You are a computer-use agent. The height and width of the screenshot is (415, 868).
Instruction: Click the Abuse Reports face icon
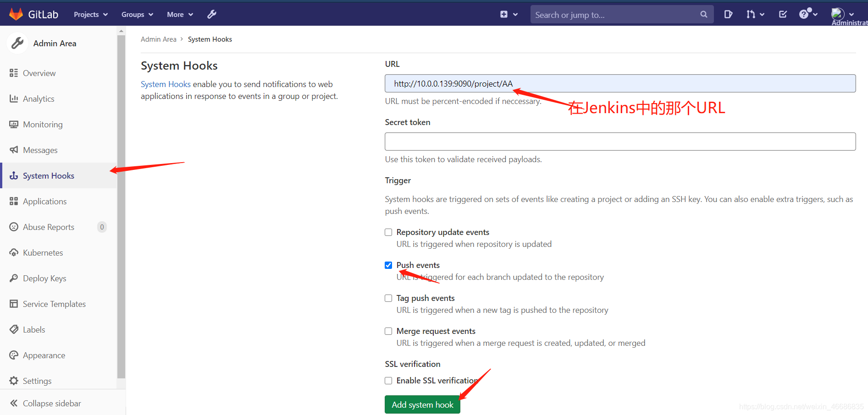(14, 227)
